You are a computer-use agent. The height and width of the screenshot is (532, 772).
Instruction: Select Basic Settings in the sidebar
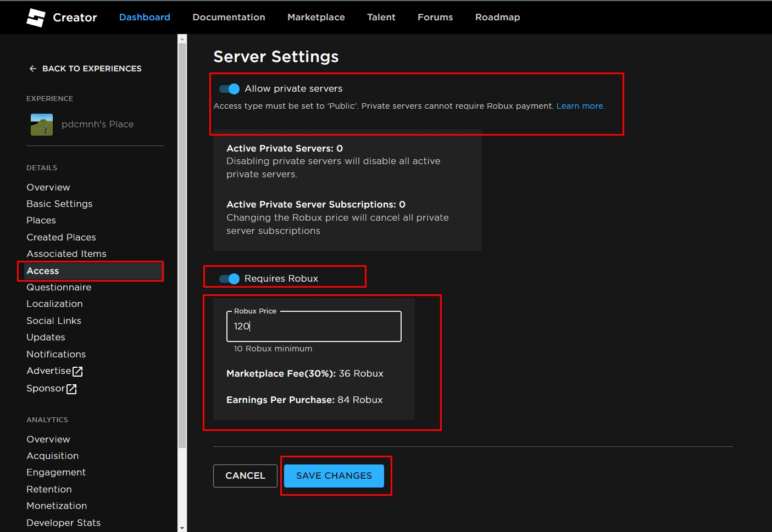[x=59, y=204]
